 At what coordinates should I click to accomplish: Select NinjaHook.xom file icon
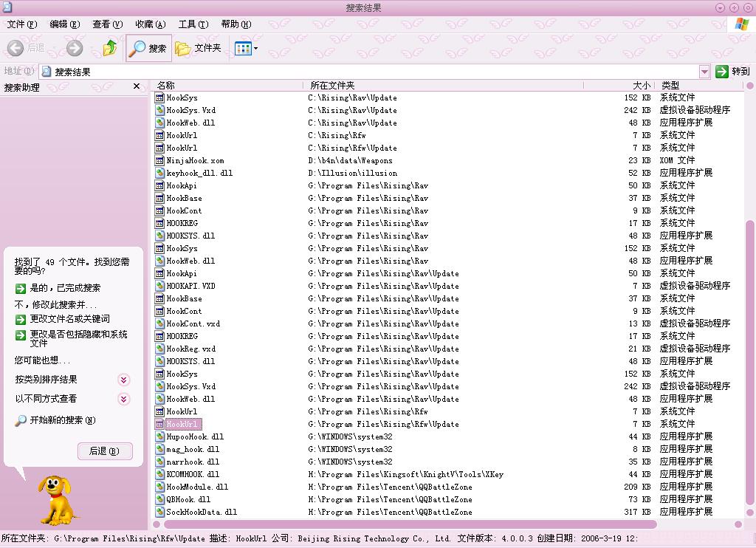[159, 160]
